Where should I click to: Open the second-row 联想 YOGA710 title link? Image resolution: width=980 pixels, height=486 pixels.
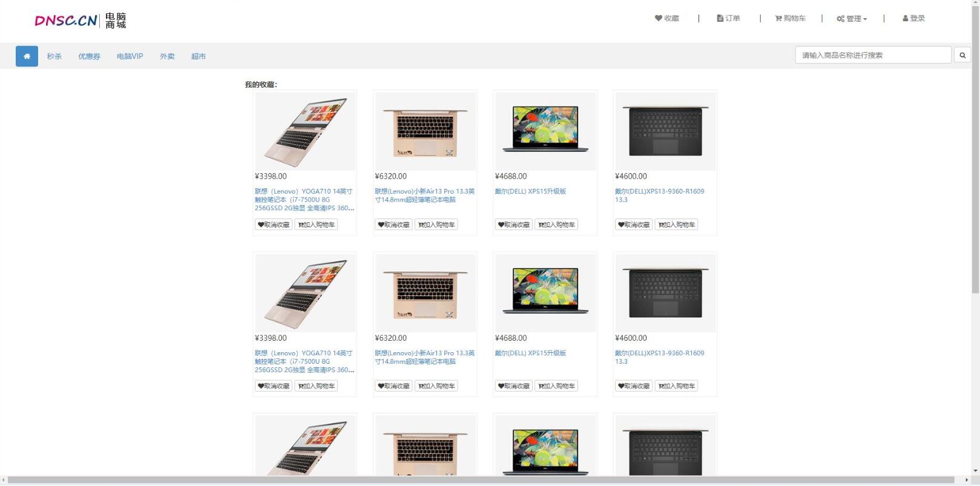(304, 361)
